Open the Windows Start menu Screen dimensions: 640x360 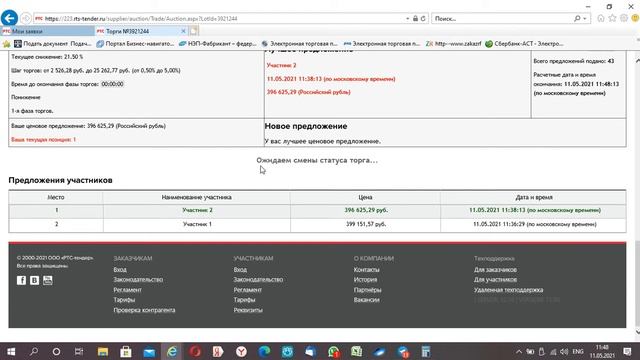click(11, 351)
